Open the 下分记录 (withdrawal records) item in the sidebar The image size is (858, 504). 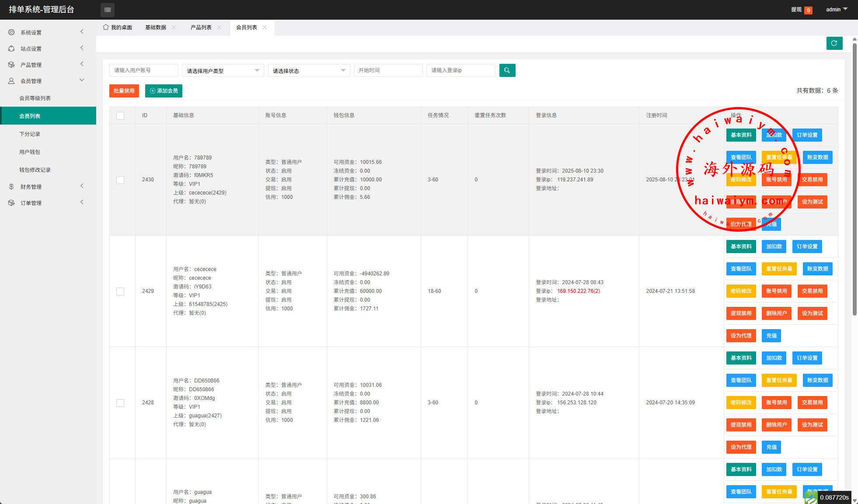click(30, 134)
